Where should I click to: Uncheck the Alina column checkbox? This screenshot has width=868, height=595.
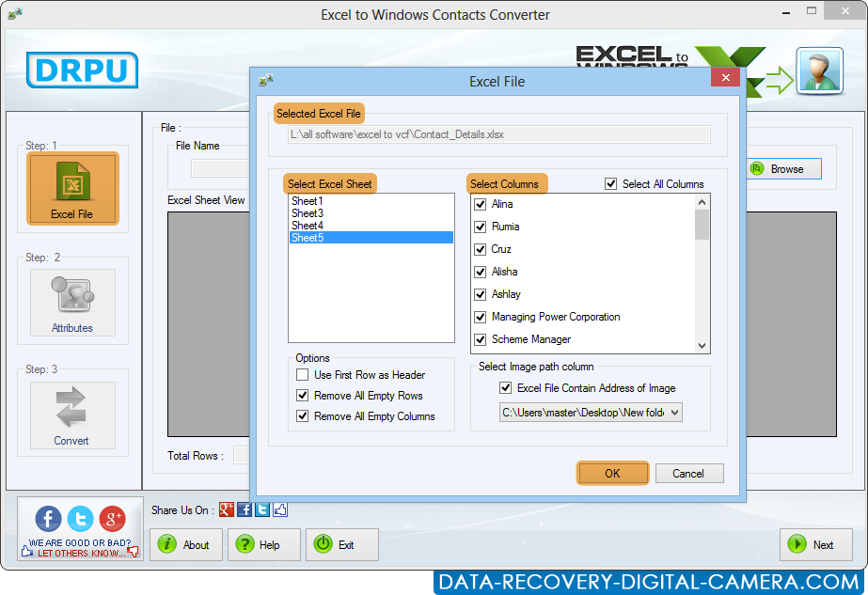[x=480, y=204]
